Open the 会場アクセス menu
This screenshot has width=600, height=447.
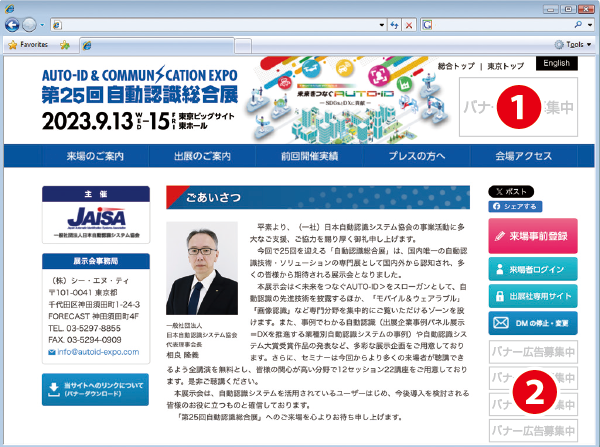tap(523, 156)
